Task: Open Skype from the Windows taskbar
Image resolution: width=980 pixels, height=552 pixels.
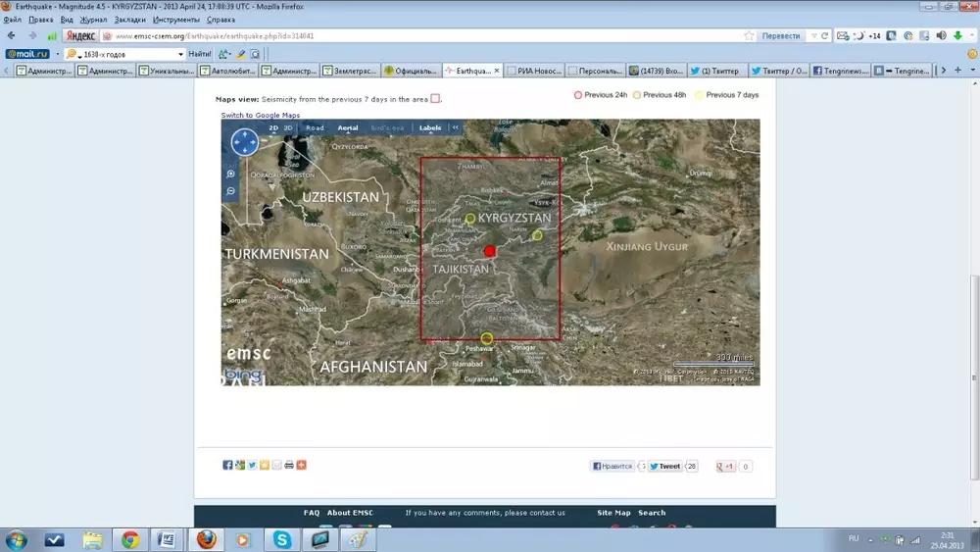Action: (282, 539)
